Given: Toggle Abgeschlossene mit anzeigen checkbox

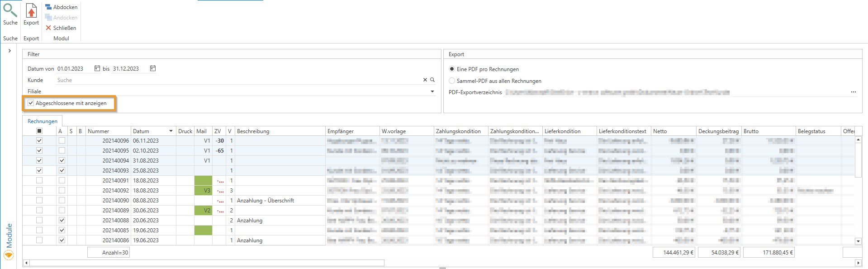Looking at the screenshot, I should pyautogui.click(x=31, y=103).
